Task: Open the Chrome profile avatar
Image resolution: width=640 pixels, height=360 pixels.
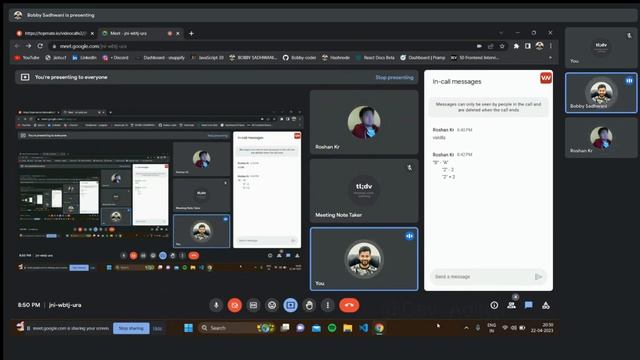Action: tap(540, 46)
